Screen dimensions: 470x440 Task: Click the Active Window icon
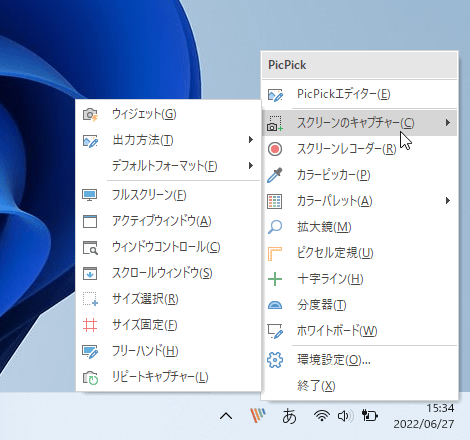click(90, 221)
